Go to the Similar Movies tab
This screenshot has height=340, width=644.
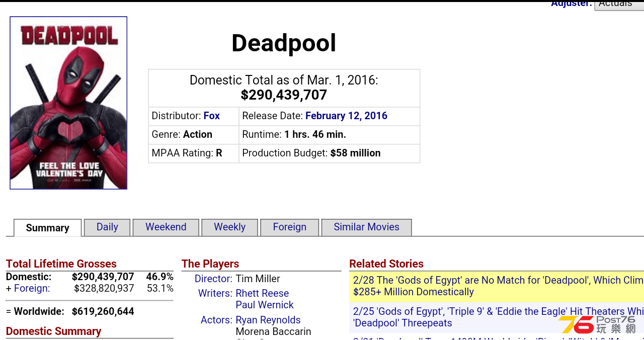[366, 227]
